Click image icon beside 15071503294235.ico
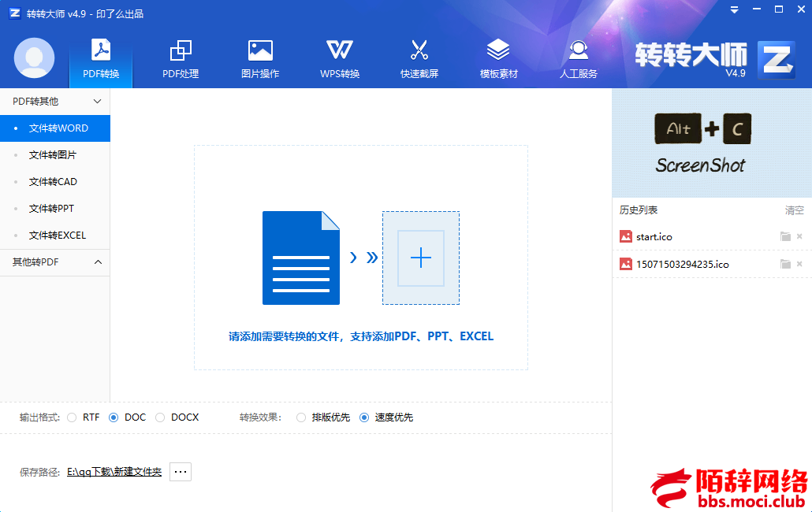This screenshot has height=512, width=812. click(x=626, y=264)
